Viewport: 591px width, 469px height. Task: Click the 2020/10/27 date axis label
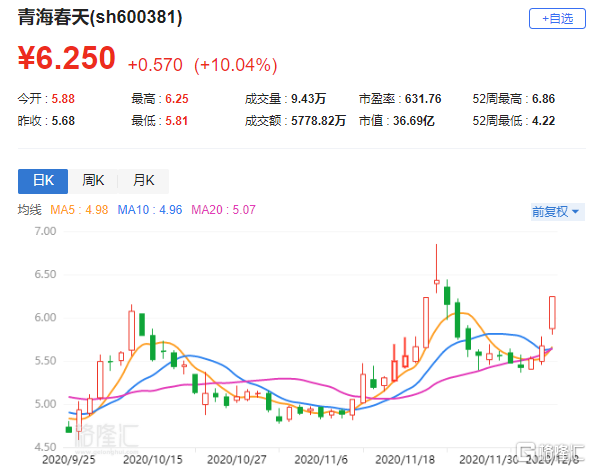pos(236,460)
